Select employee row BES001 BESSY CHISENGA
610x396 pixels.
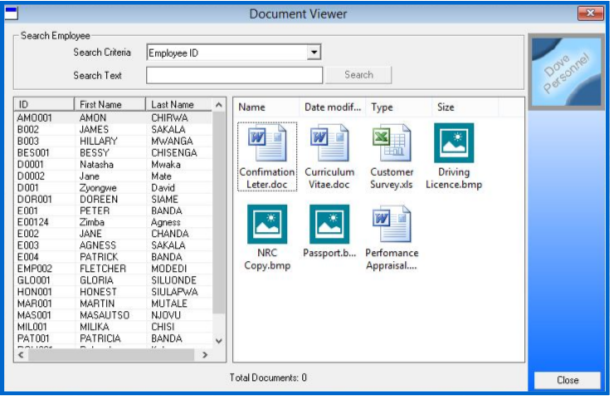pyautogui.click(x=114, y=153)
